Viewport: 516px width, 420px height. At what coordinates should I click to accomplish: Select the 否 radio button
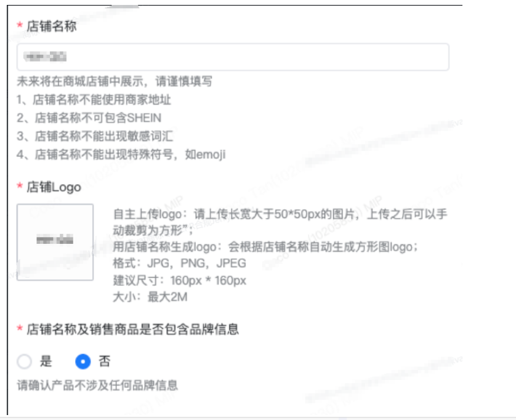[83, 361]
